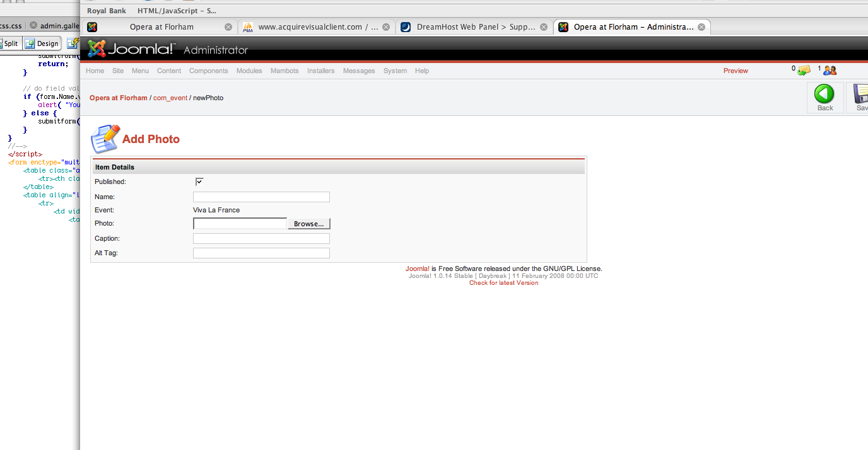Open the admin.galle file tab in editor
This screenshot has height=450, width=868.
[x=59, y=26]
